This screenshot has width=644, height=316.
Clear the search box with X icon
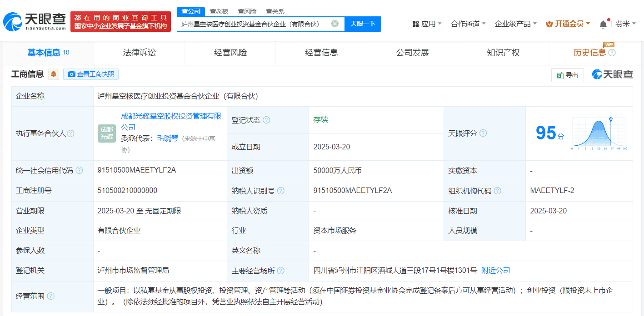334,24
